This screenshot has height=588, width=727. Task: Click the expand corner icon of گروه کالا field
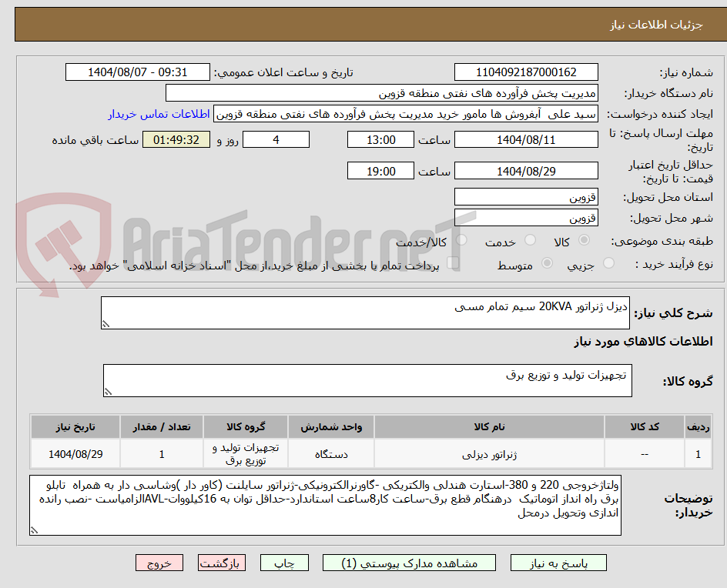109,389
